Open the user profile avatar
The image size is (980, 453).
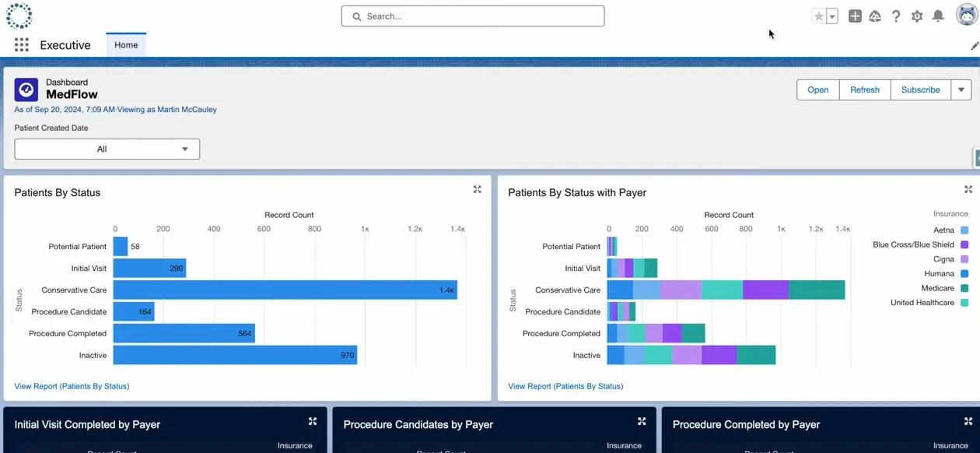click(967, 16)
